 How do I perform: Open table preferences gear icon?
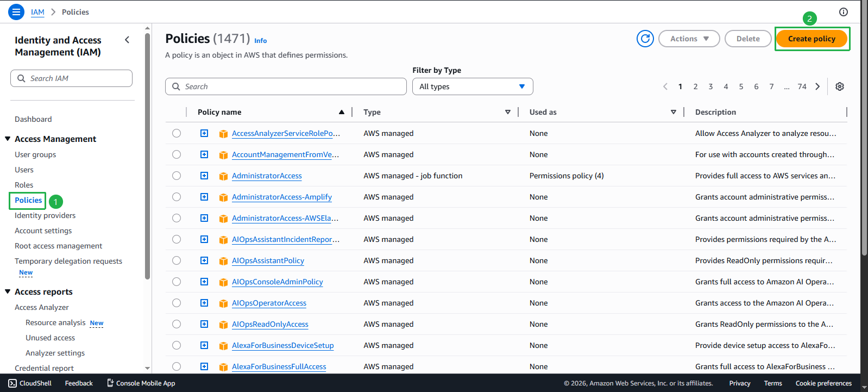point(840,86)
